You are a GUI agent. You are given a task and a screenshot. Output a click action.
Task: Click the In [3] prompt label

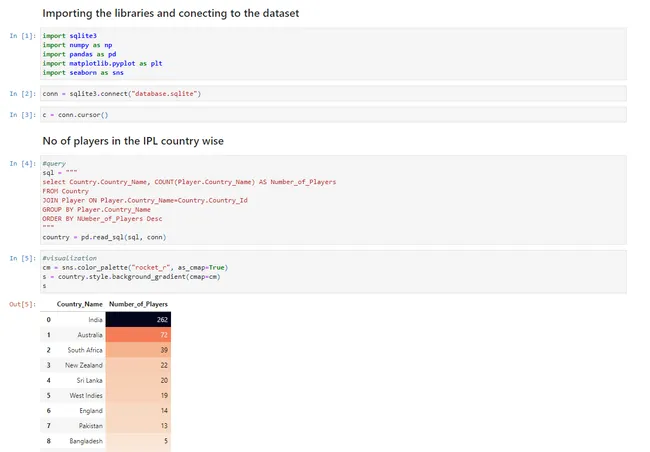point(23,115)
